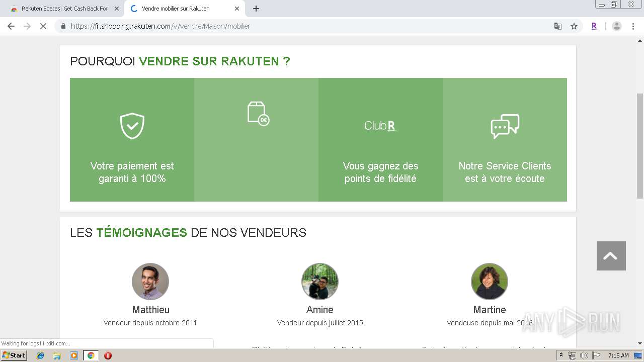
Task: Click 'Votre paiement est garanti à 100%' text
Action: [x=132, y=172]
